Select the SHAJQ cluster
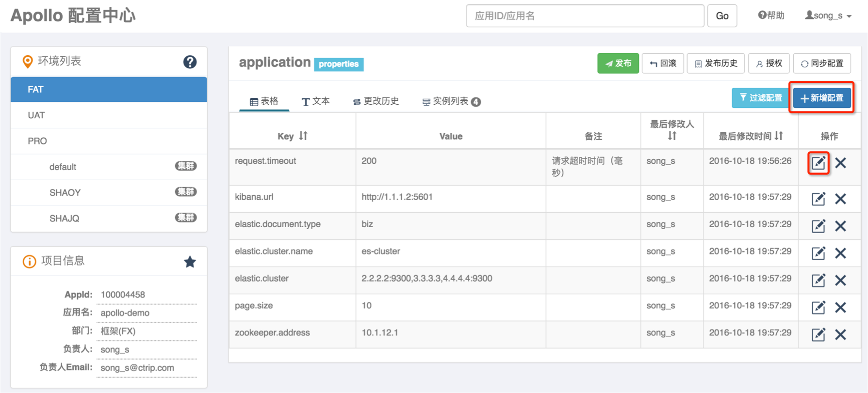The height and width of the screenshot is (393, 868). [109, 218]
